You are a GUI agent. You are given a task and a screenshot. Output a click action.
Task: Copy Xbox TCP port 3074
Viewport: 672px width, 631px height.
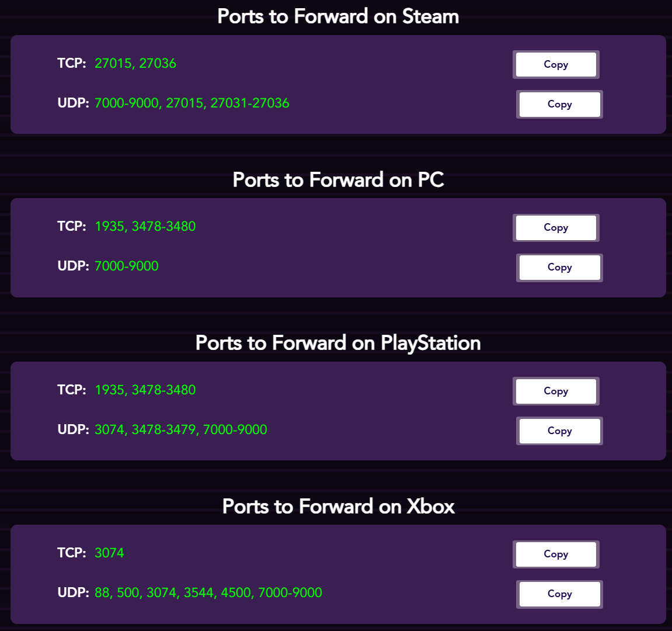(x=556, y=554)
